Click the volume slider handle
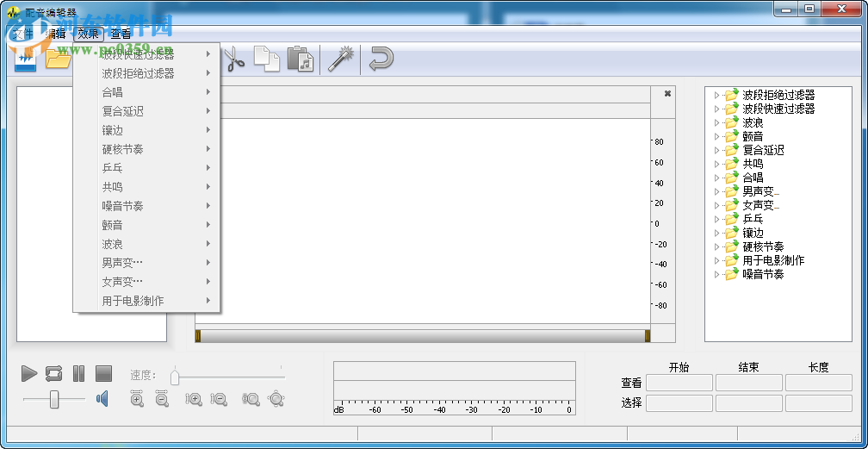 pyautogui.click(x=54, y=399)
